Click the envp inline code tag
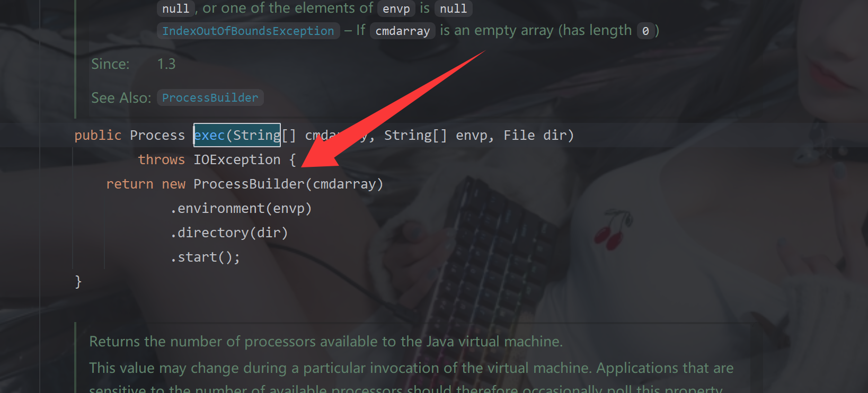Viewport: 868px width, 393px height. coord(396,9)
